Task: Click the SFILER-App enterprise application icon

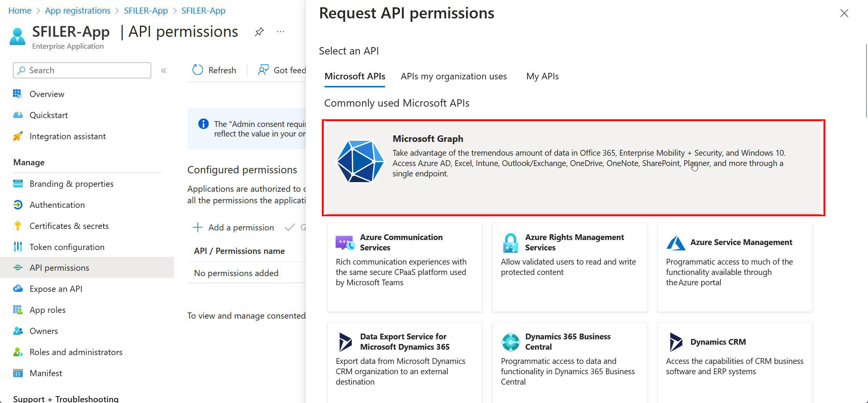Action: pos(17,36)
